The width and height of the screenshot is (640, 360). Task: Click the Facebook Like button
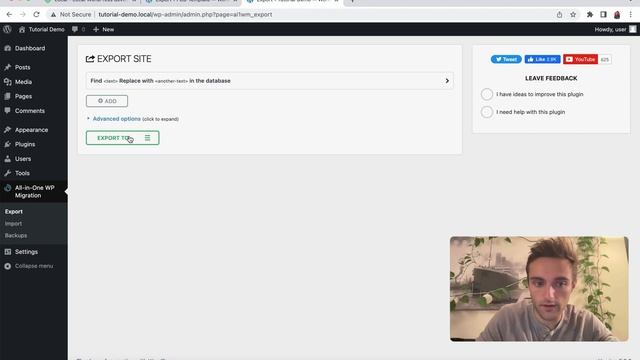point(542,59)
